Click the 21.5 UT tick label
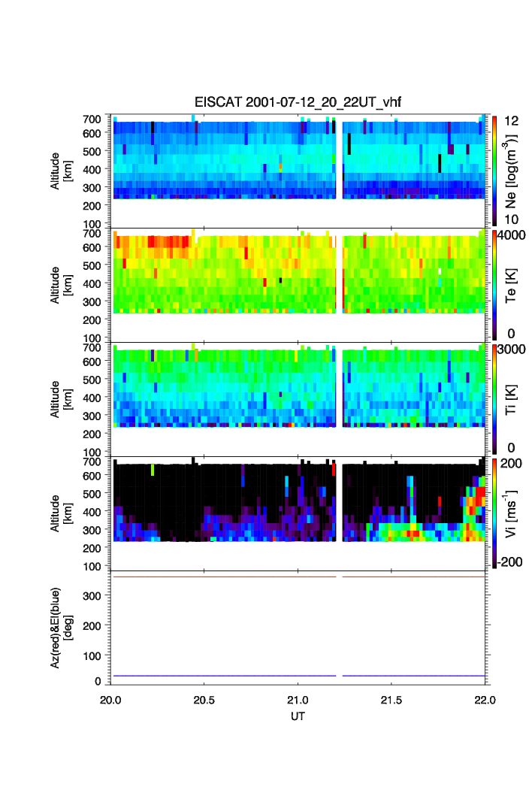Image resolution: width=532 pixels, height=799 pixels. 391,700
